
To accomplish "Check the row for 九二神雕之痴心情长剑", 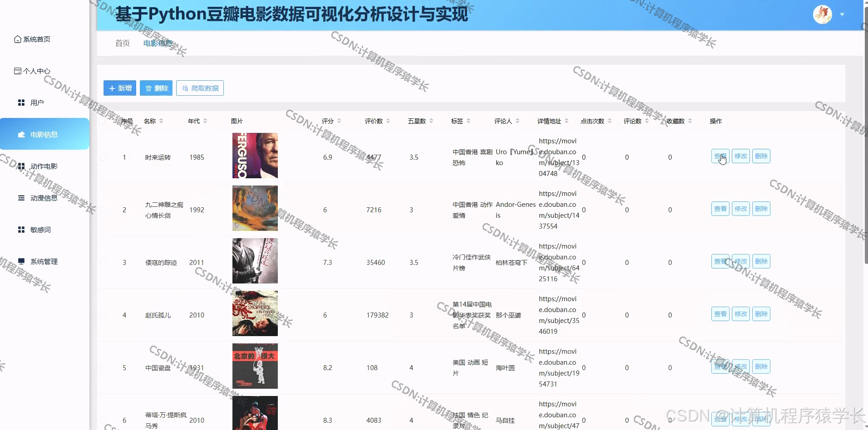I will tap(103, 210).
